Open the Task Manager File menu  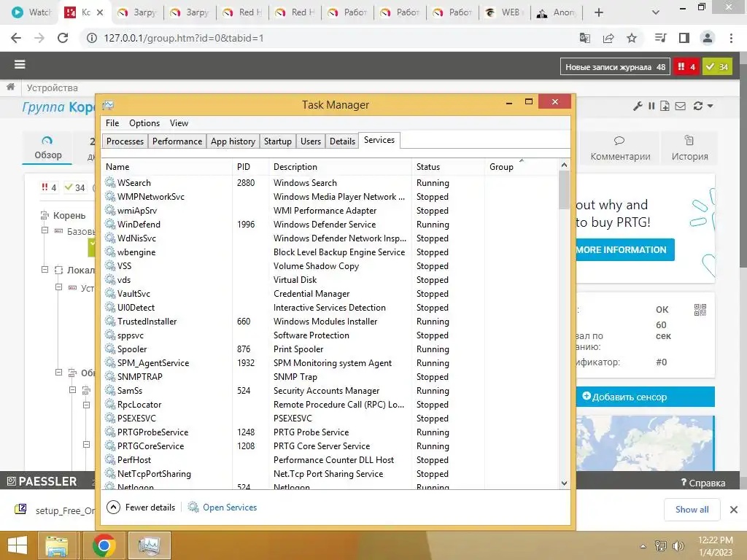[112, 122]
